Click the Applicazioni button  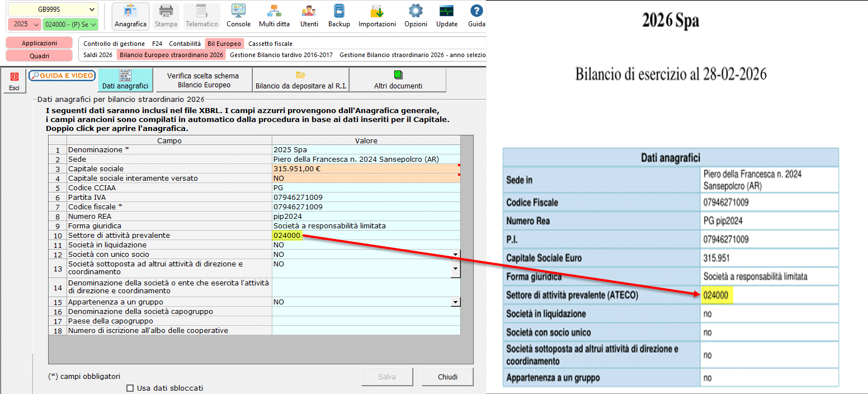click(39, 43)
